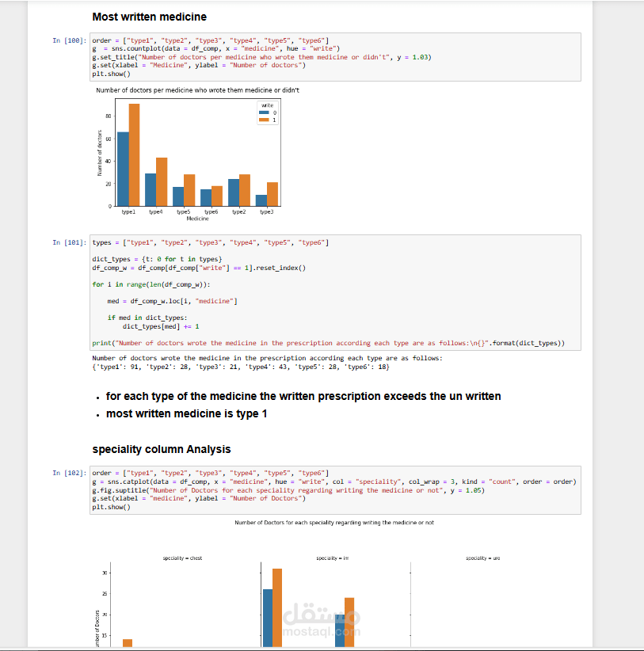Click the blue bar above type1

pyautogui.click(x=123, y=169)
